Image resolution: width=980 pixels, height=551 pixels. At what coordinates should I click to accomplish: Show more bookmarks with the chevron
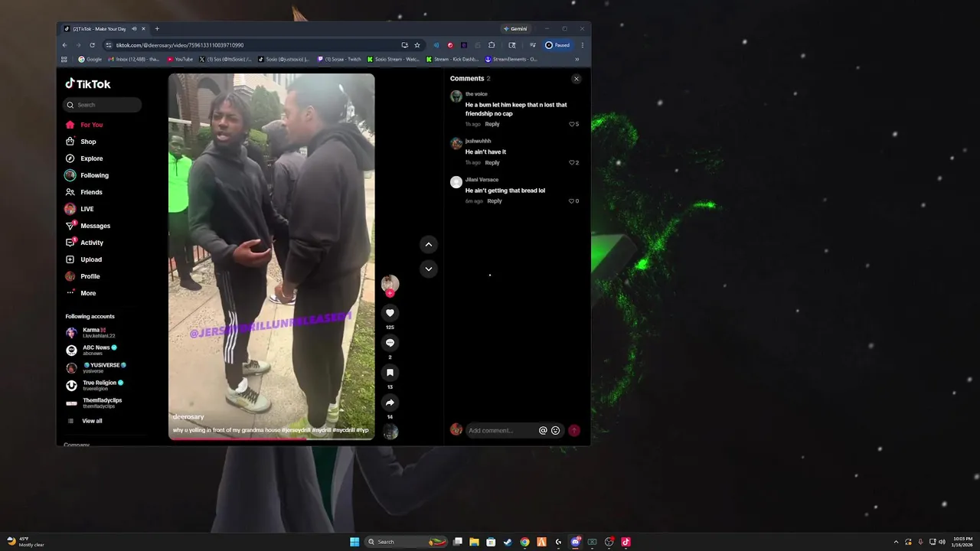point(577,59)
